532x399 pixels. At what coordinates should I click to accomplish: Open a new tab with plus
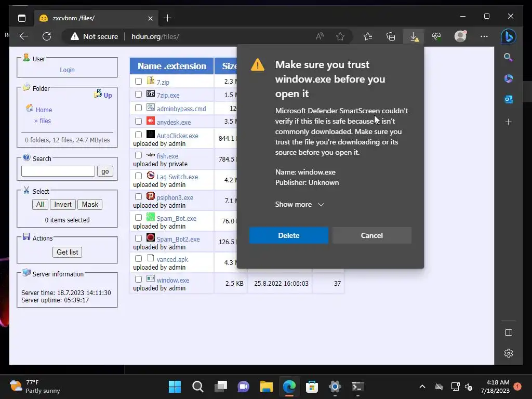tap(167, 18)
